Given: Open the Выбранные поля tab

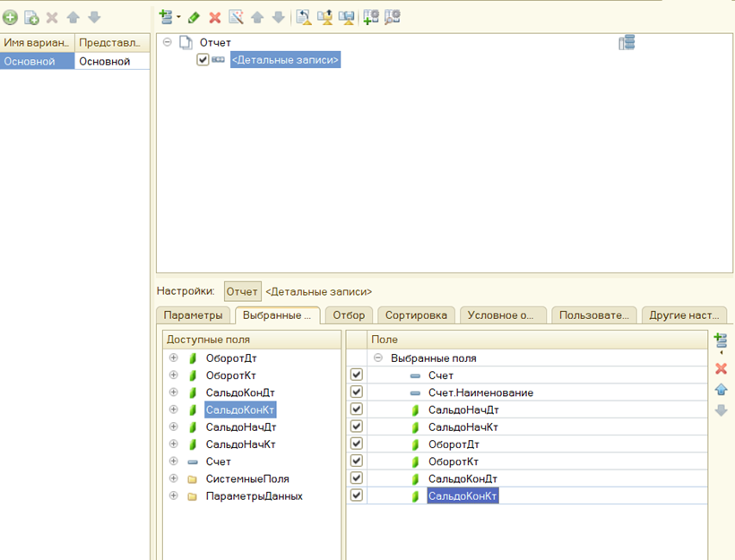Looking at the screenshot, I should click(x=277, y=315).
